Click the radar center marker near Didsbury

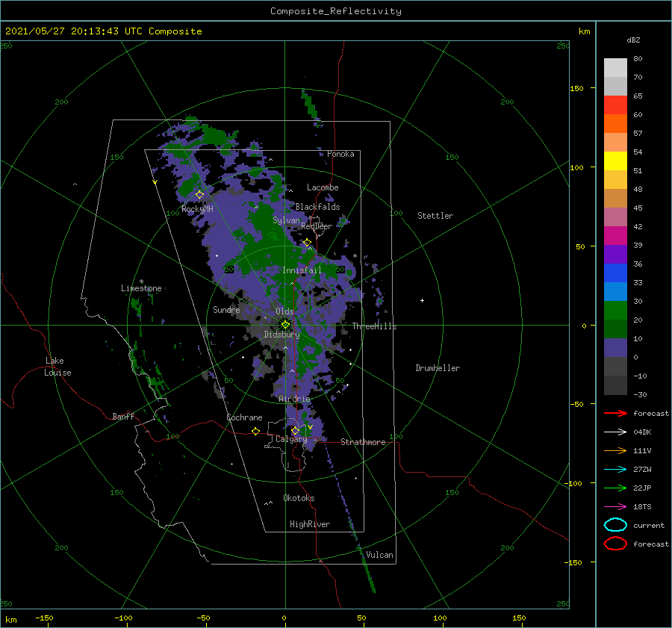pyautogui.click(x=285, y=325)
